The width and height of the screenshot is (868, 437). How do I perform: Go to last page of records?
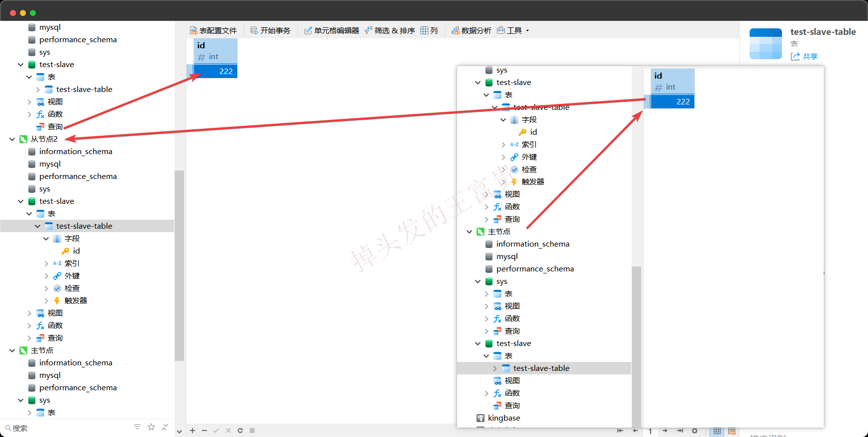pos(680,431)
